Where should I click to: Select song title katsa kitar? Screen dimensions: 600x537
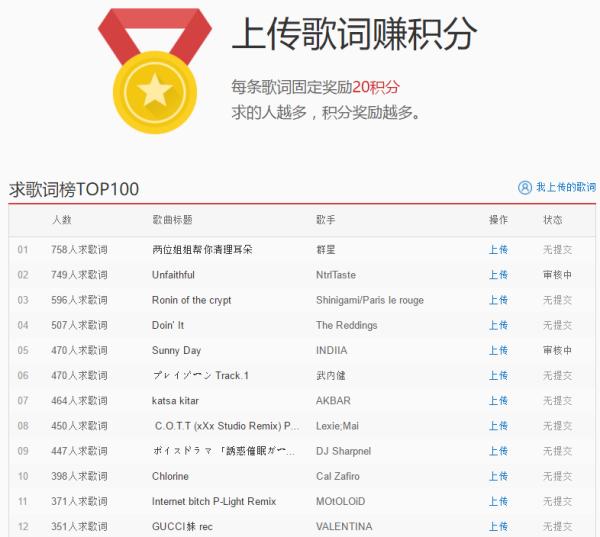tap(175, 401)
